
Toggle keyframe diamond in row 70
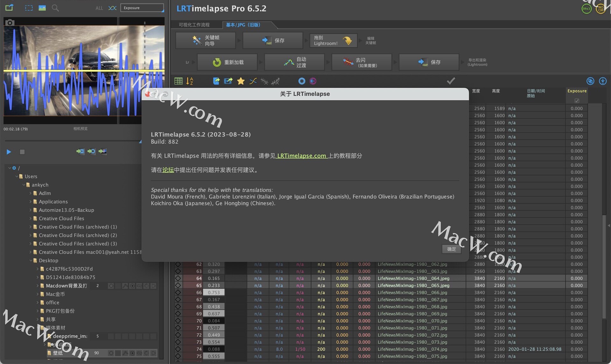click(x=178, y=321)
